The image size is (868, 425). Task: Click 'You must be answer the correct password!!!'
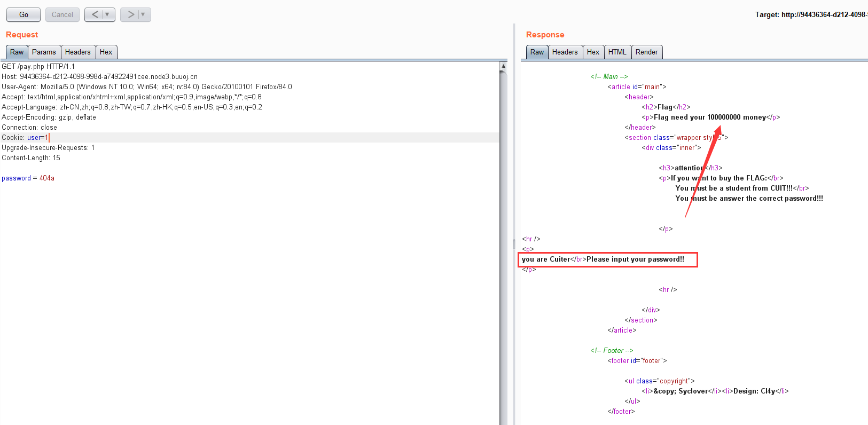(x=749, y=198)
